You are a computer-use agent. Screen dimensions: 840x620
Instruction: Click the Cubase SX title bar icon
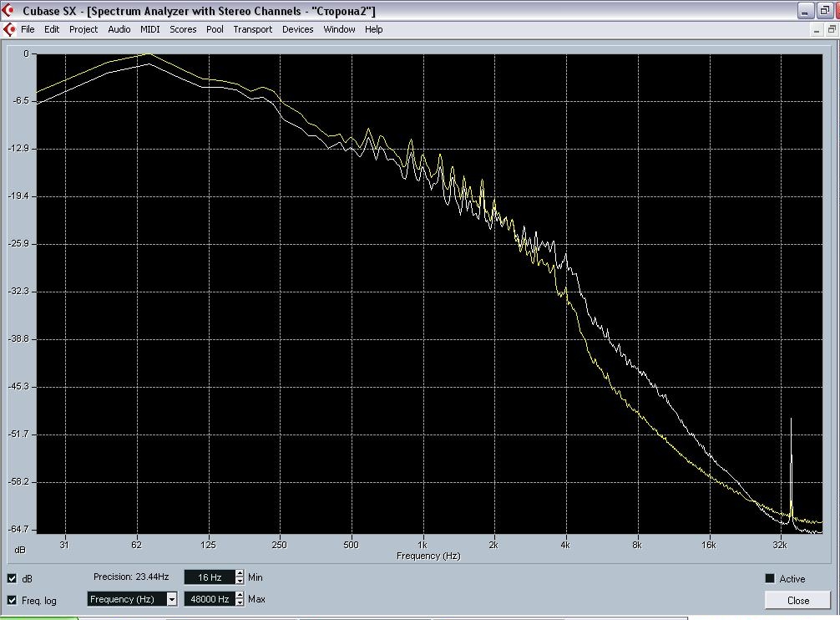click(x=10, y=11)
